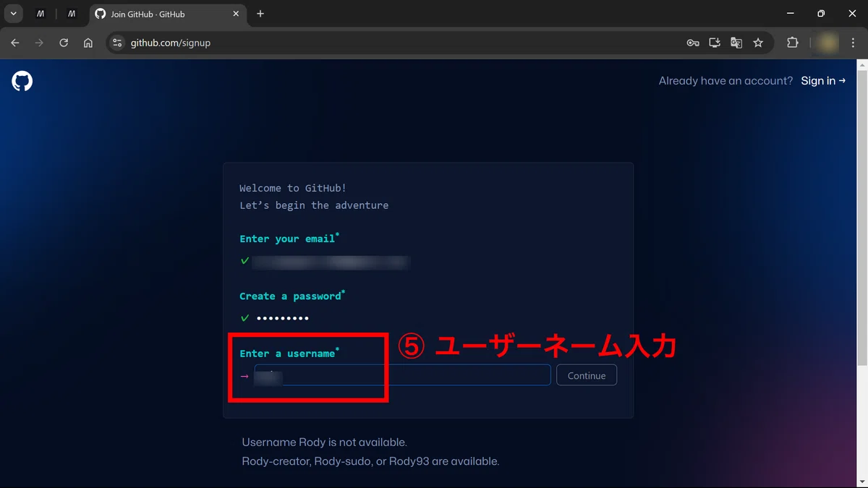Click 'Already have an account?' text
Viewport: 868px width, 488px height.
(726, 81)
